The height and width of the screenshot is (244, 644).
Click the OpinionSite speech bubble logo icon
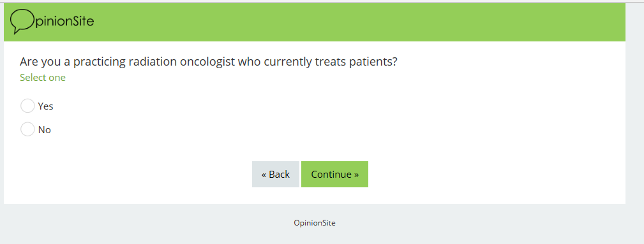(x=22, y=21)
